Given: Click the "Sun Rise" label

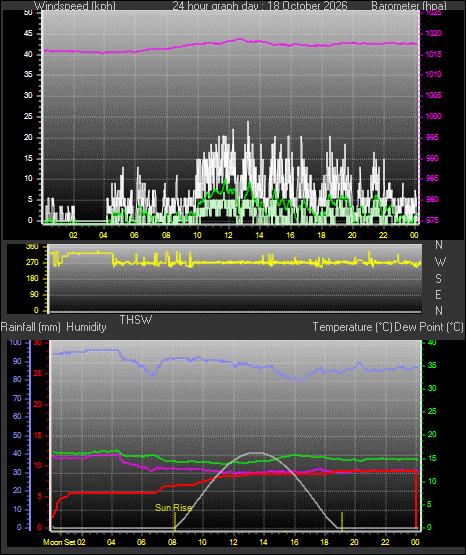Looking at the screenshot, I should pyautogui.click(x=173, y=508).
